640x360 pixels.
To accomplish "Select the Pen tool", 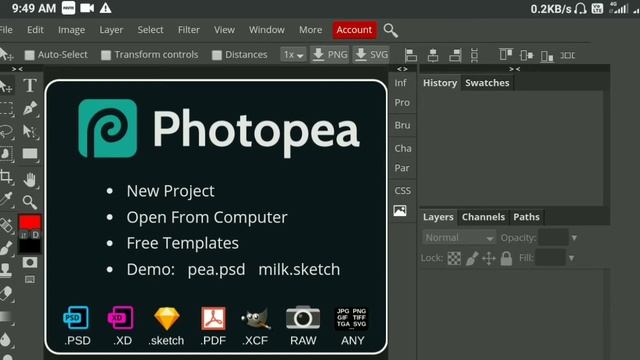I will (30, 108).
